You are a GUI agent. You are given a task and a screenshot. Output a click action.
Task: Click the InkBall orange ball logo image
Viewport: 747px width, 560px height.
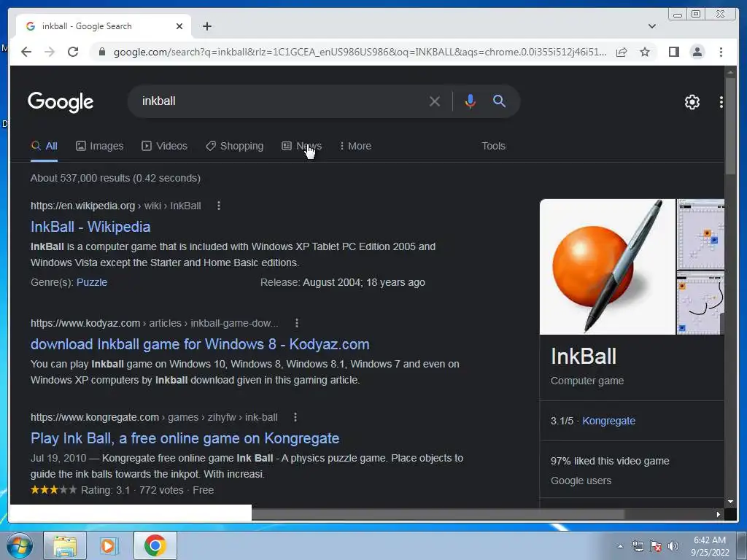click(608, 267)
